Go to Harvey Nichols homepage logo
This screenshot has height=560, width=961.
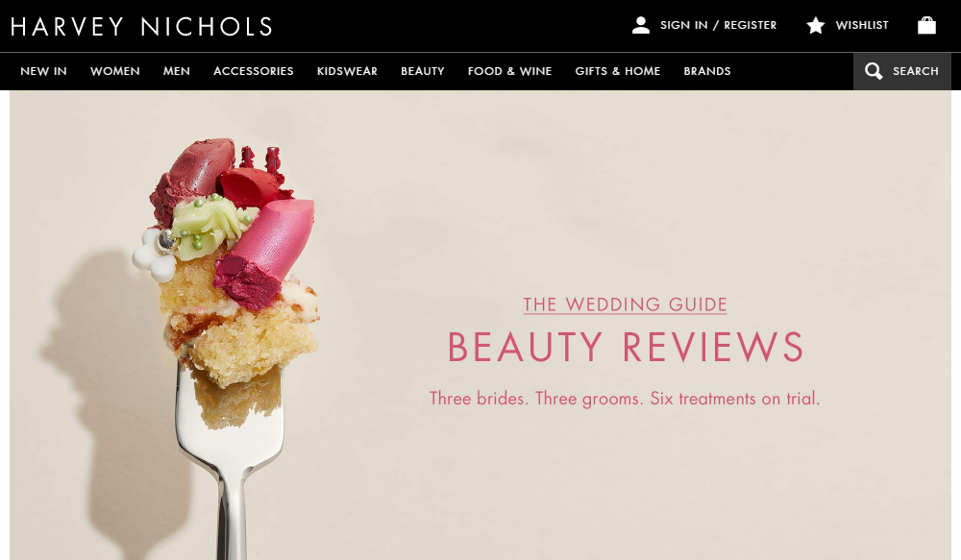coord(141,26)
